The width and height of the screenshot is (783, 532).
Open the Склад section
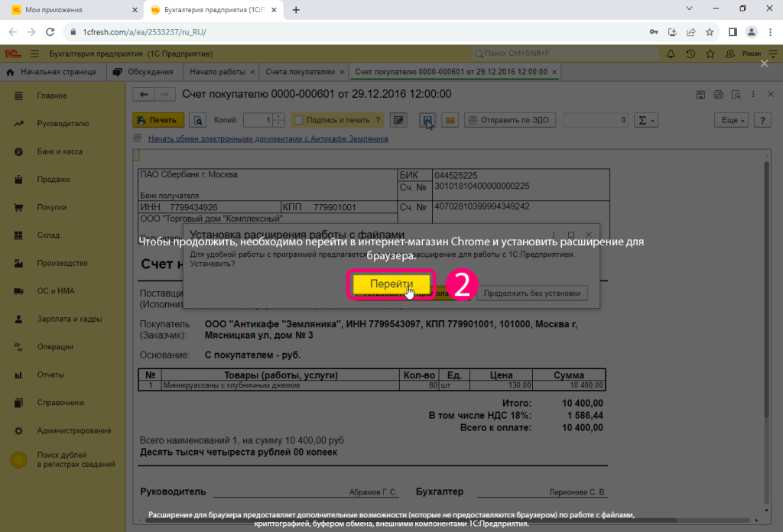48,235
